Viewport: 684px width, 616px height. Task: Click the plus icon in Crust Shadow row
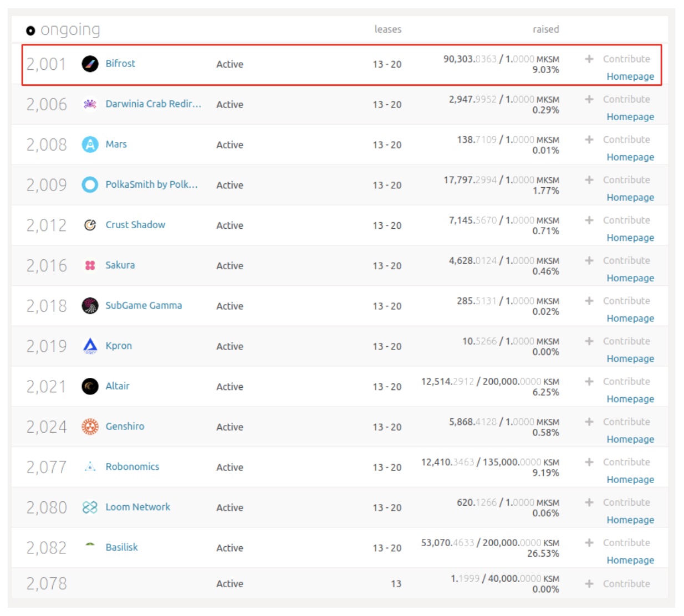pos(589,220)
